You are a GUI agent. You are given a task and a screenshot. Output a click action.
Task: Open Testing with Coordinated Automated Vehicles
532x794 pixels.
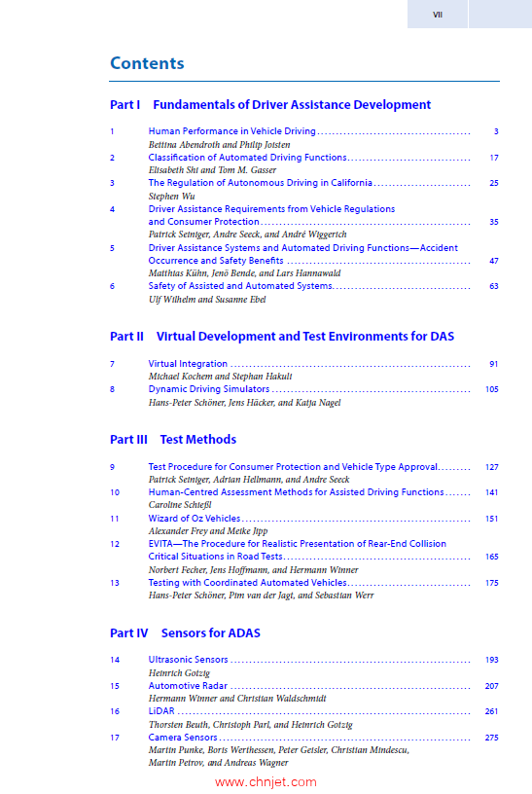[x=248, y=583]
